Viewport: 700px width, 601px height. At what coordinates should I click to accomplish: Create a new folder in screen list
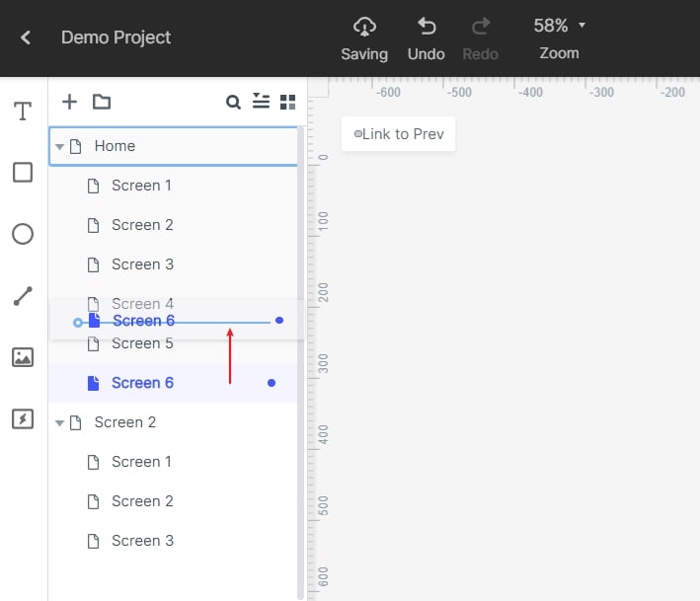[x=102, y=102]
